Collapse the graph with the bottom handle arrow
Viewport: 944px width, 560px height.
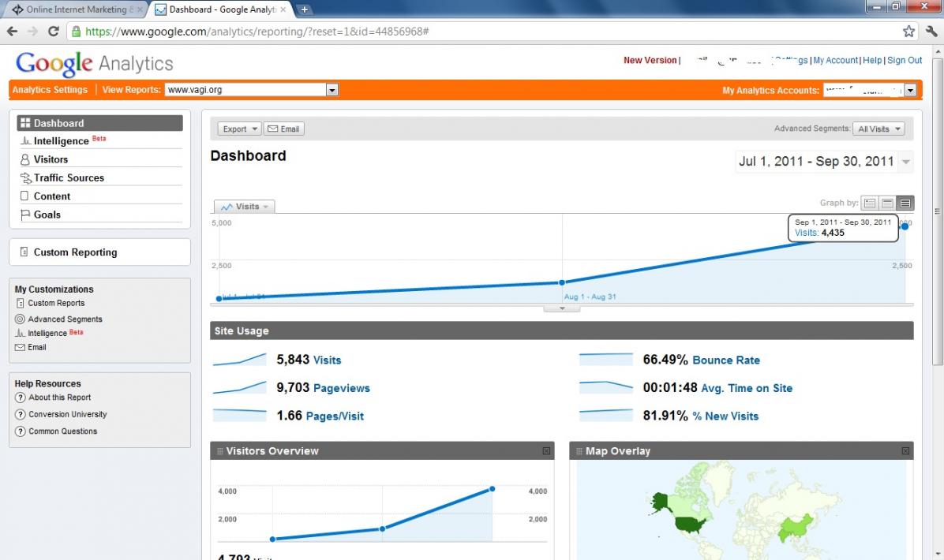[x=562, y=308]
